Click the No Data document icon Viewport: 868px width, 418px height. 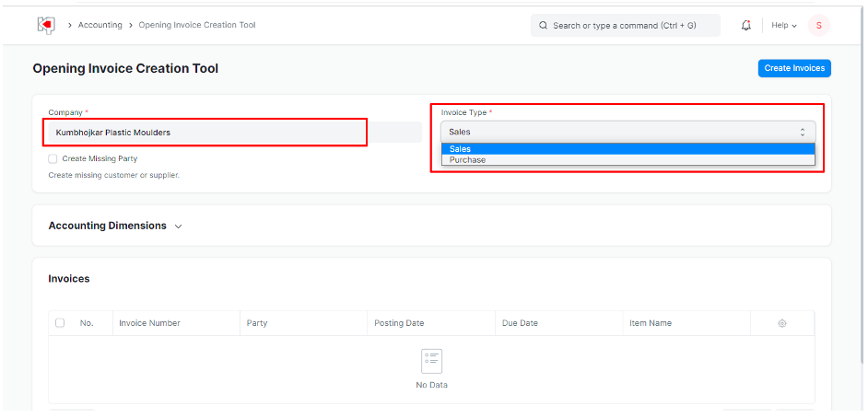pyautogui.click(x=431, y=361)
